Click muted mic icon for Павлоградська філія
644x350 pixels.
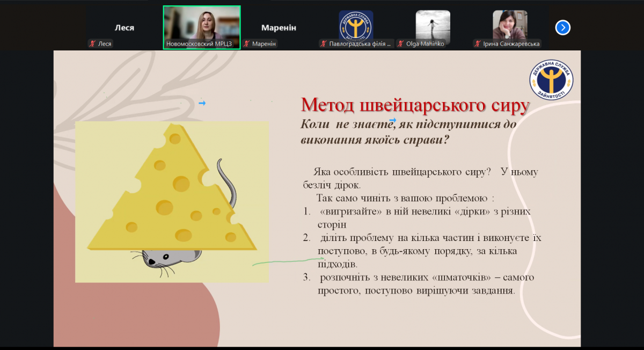tap(324, 44)
